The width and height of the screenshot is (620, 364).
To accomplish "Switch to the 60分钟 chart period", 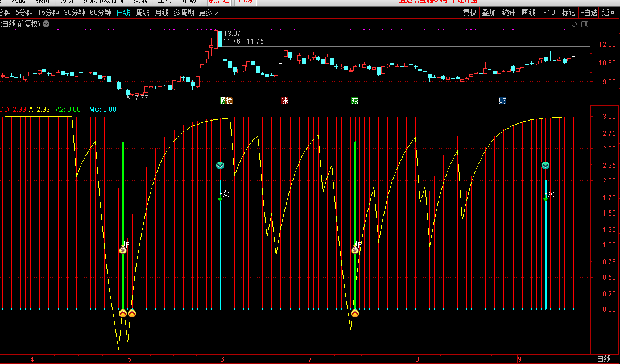I will (x=101, y=13).
